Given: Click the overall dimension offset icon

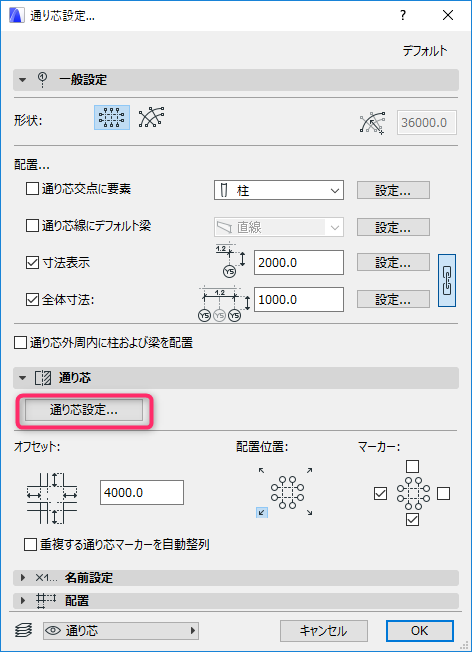Looking at the screenshot, I should point(225,304).
